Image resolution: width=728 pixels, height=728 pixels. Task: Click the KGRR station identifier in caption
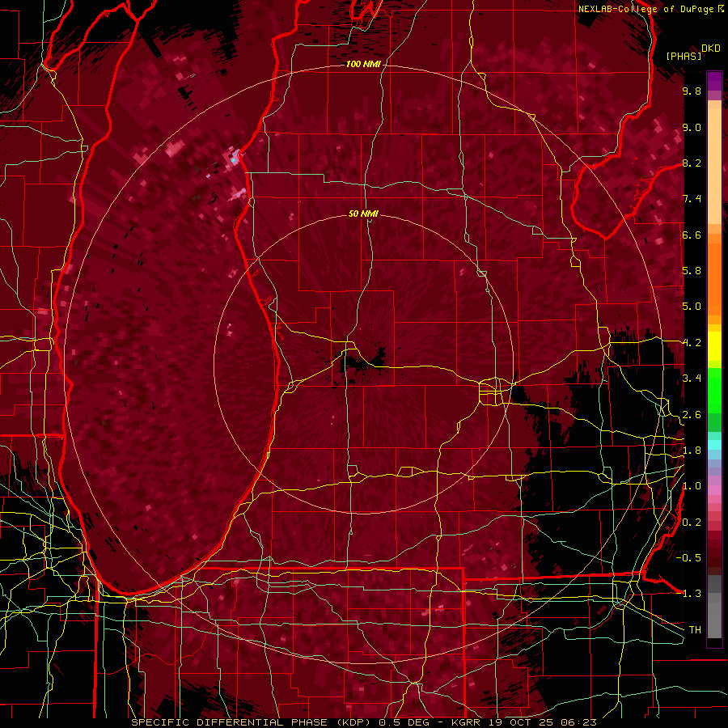(467, 722)
